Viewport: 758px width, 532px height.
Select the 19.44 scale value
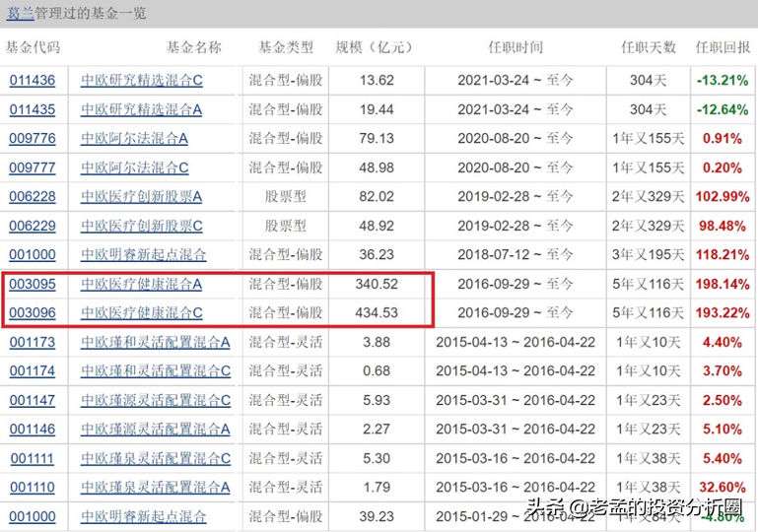pos(377,109)
